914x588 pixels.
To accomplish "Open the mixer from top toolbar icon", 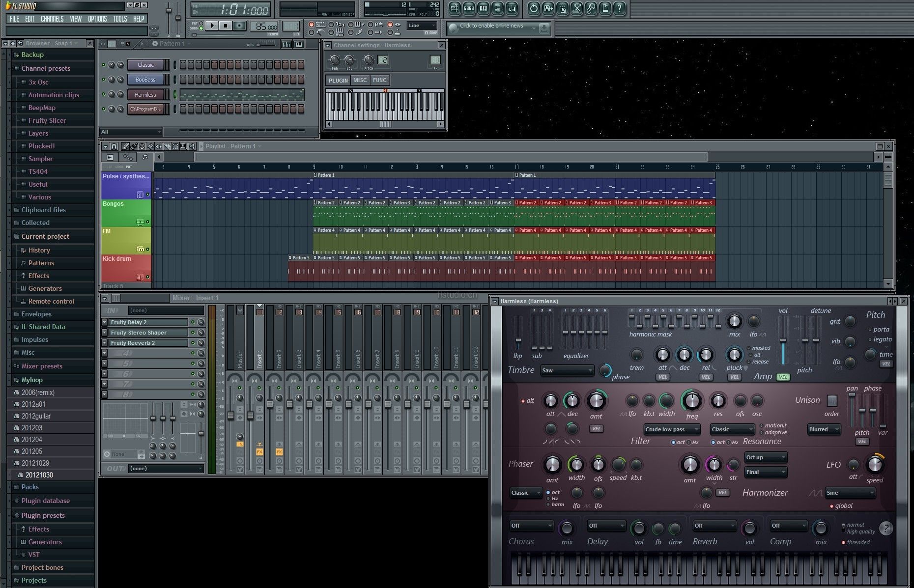I will pos(512,8).
